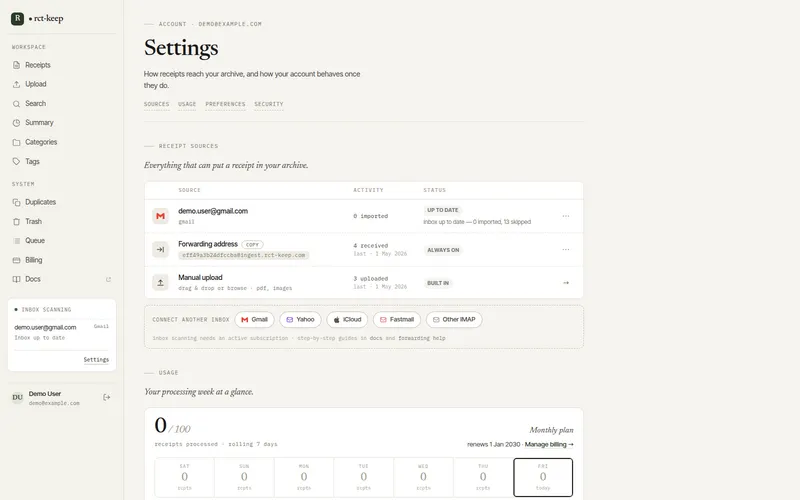Click the UP TO DATE status badge

pos(442,210)
